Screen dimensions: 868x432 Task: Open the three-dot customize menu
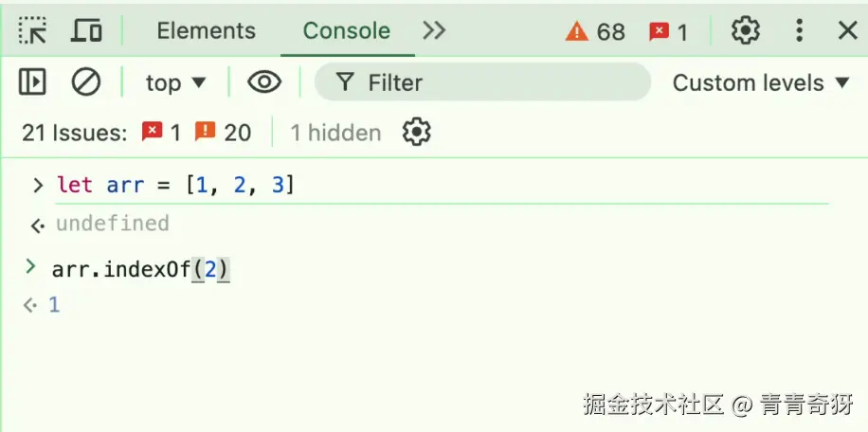799,31
